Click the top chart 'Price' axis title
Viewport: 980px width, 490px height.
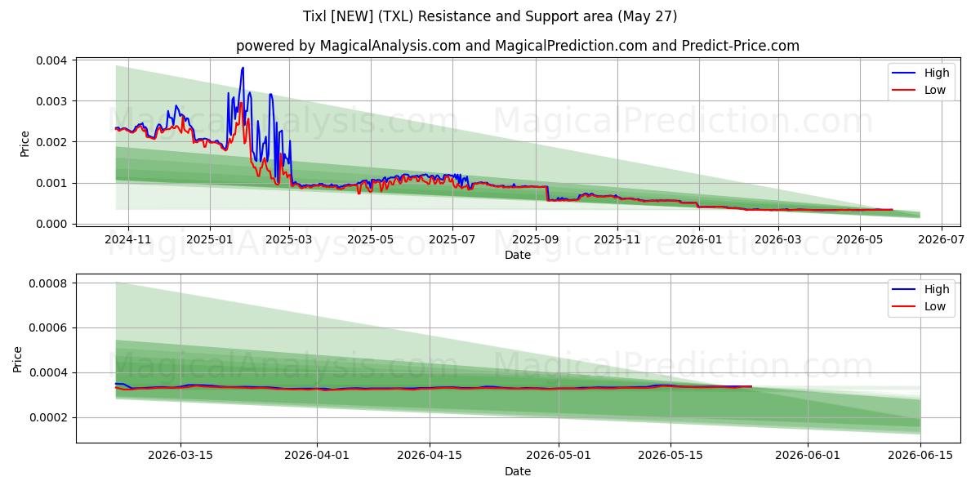(24, 143)
